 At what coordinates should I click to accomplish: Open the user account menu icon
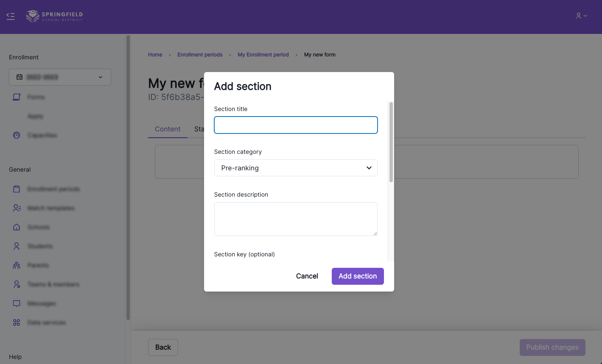click(x=581, y=16)
